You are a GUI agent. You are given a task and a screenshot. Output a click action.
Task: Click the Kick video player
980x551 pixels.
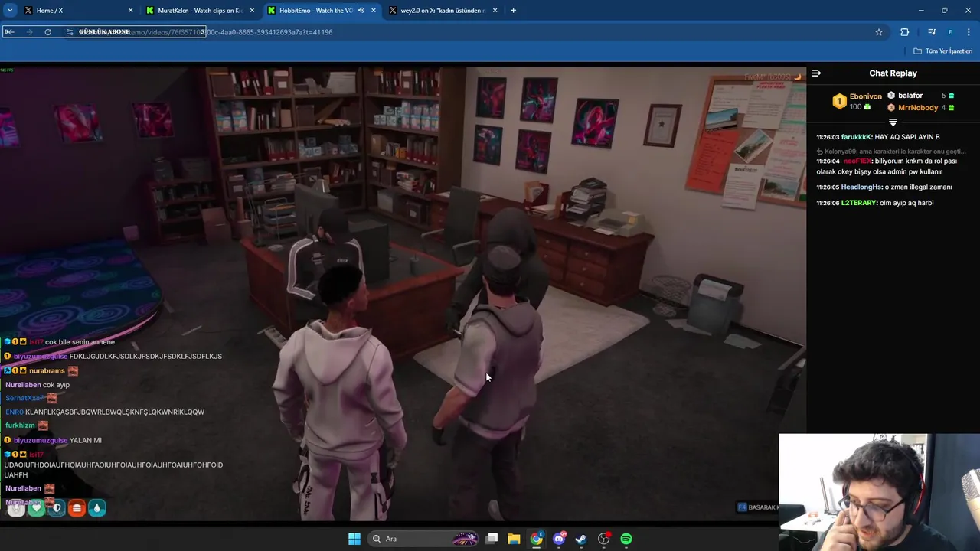[403, 294]
